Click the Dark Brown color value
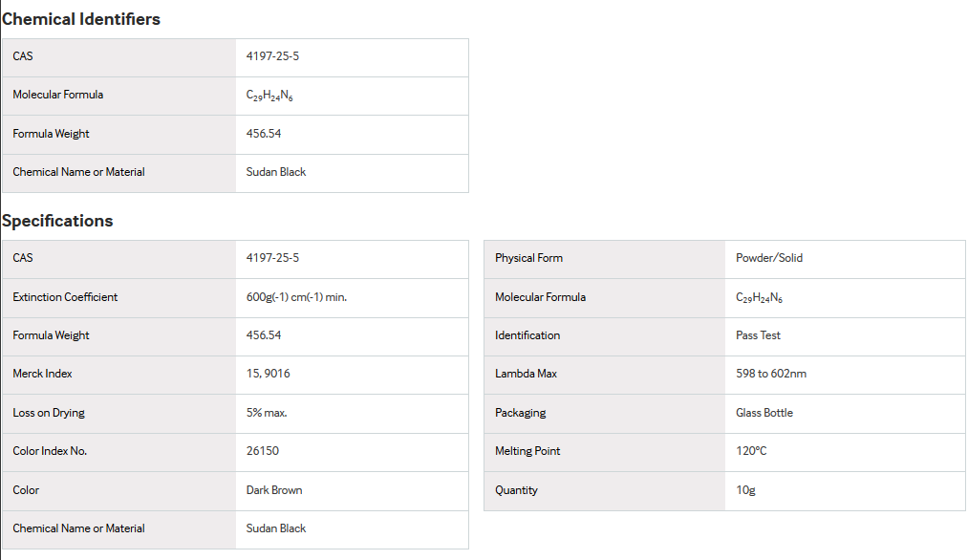Screen dimensions: 968x560 click(274, 489)
